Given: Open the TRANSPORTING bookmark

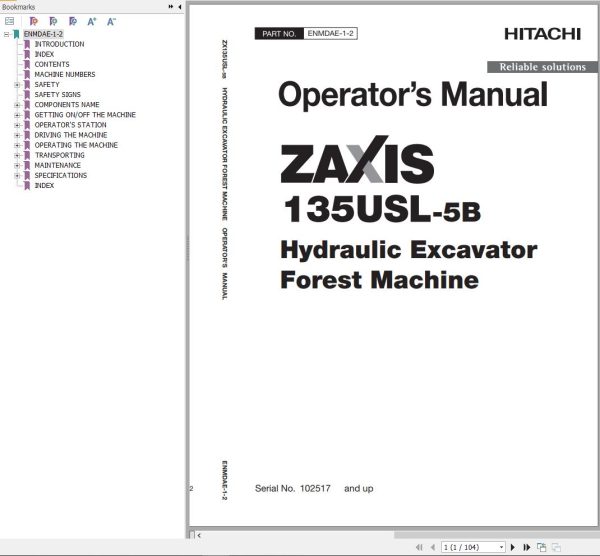Looking at the screenshot, I should 60,155.
